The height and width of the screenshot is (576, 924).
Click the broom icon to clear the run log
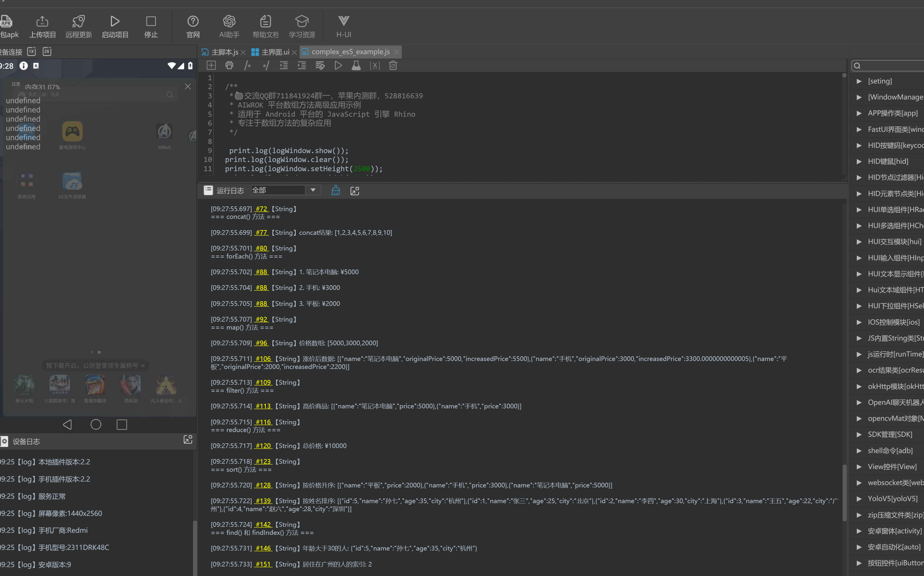335,190
